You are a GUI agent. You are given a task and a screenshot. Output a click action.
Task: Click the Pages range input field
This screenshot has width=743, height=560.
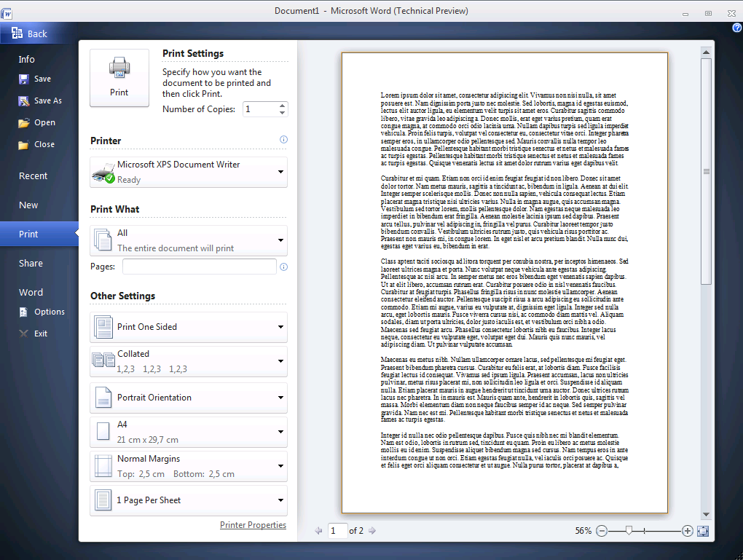[x=200, y=267]
